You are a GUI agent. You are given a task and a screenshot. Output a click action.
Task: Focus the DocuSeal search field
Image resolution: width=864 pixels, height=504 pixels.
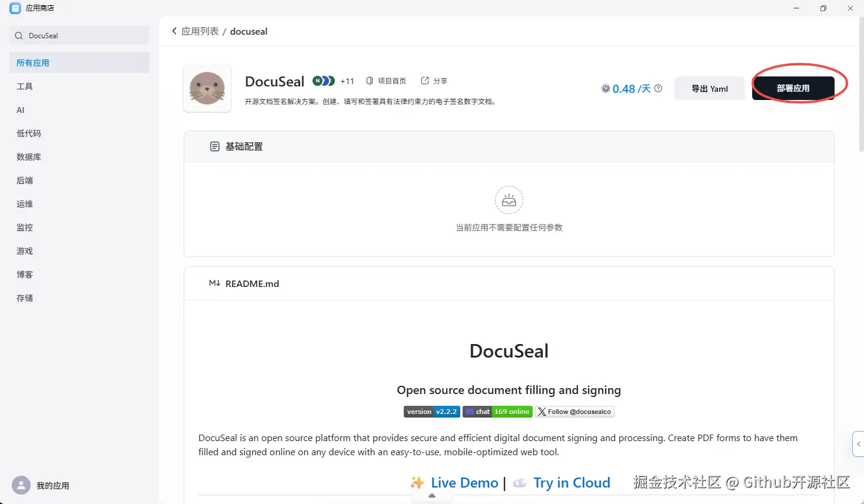(x=79, y=35)
